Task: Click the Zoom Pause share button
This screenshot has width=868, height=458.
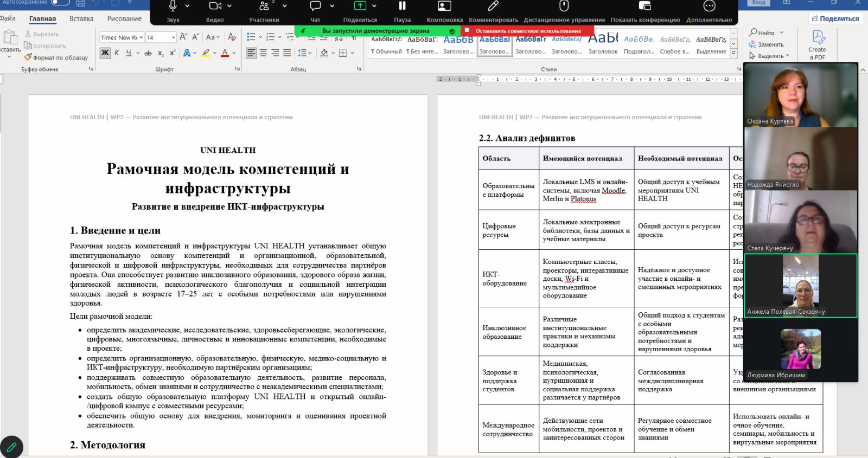Action: pos(402,11)
